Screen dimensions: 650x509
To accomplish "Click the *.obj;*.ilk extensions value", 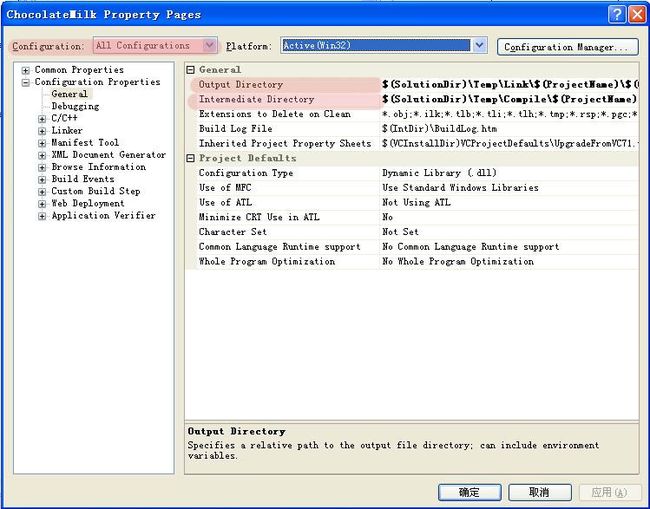I will pos(509,114).
